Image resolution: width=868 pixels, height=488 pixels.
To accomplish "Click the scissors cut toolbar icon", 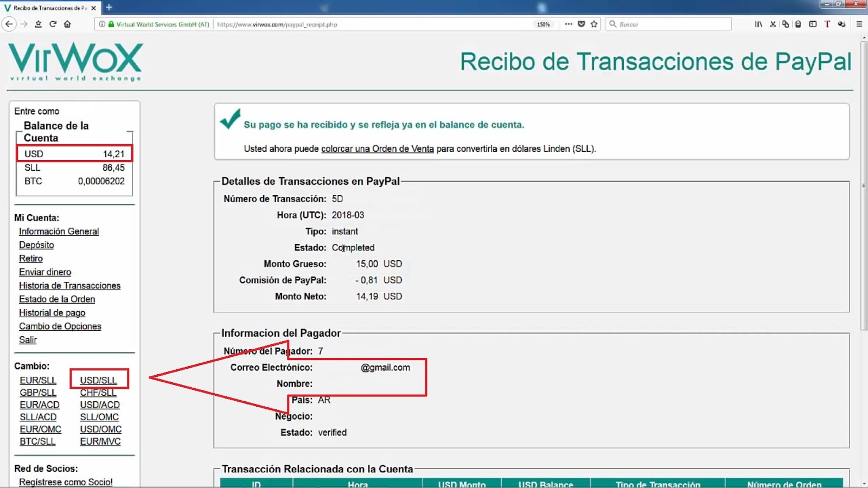I will (773, 24).
